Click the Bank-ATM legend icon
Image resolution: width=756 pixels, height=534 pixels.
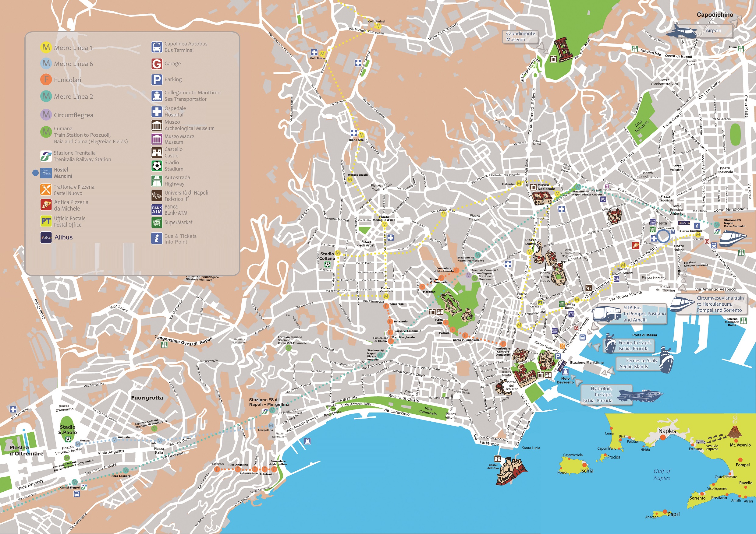pos(157,209)
